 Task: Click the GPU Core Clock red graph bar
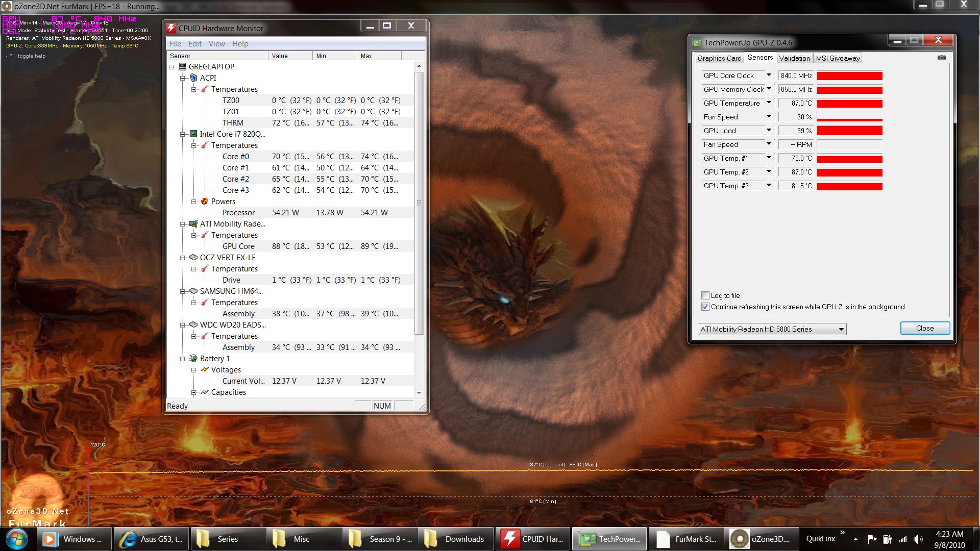pyautogui.click(x=849, y=76)
